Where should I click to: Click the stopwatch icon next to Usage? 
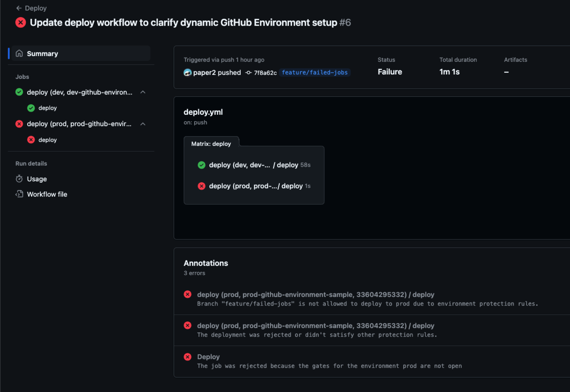(19, 179)
